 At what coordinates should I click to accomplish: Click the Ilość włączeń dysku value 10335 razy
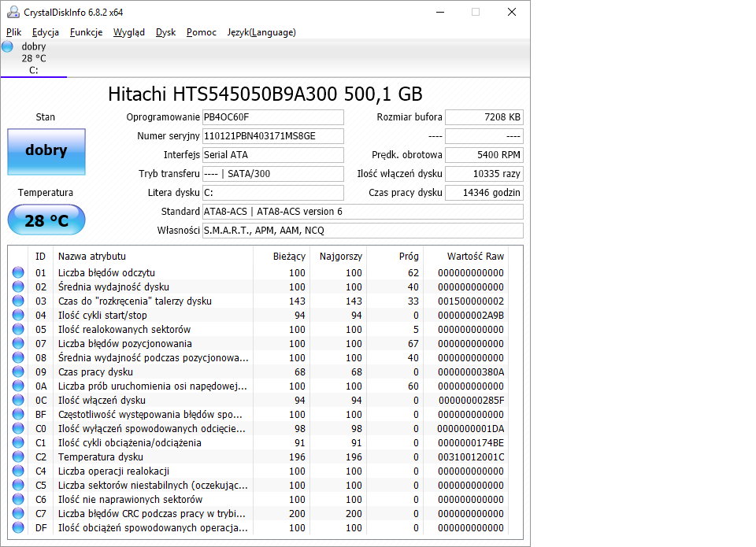(484, 173)
